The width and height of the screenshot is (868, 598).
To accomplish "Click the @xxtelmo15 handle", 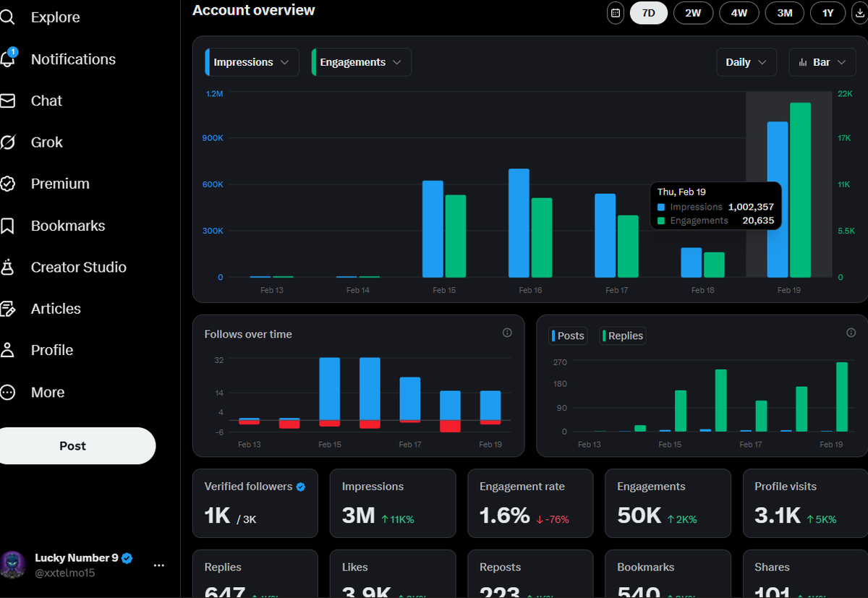I will 65,573.
